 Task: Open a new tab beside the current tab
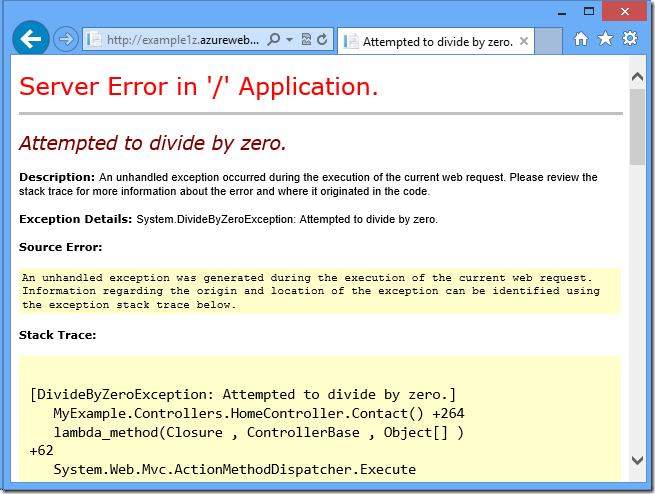[548, 41]
